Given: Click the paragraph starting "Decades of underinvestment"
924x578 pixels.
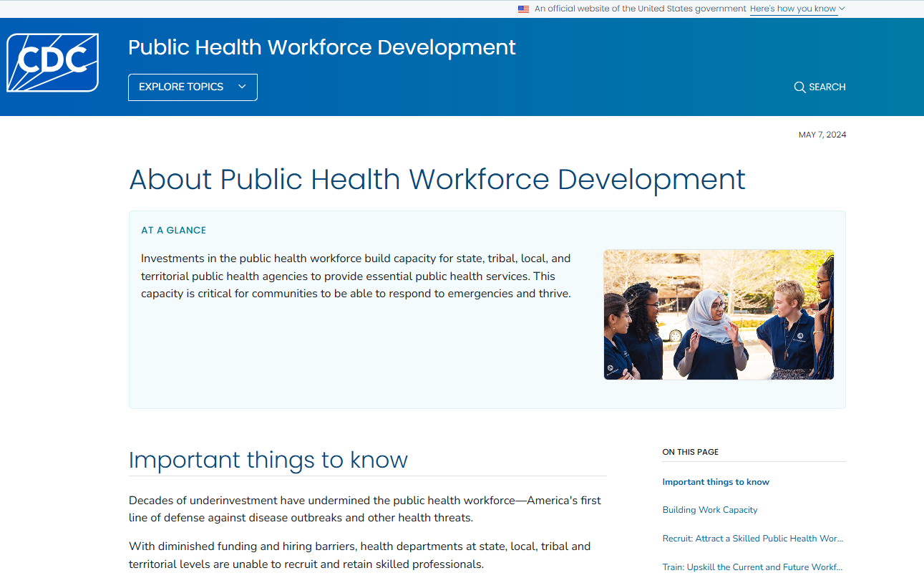Looking at the screenshot, I should pos(365,509).
